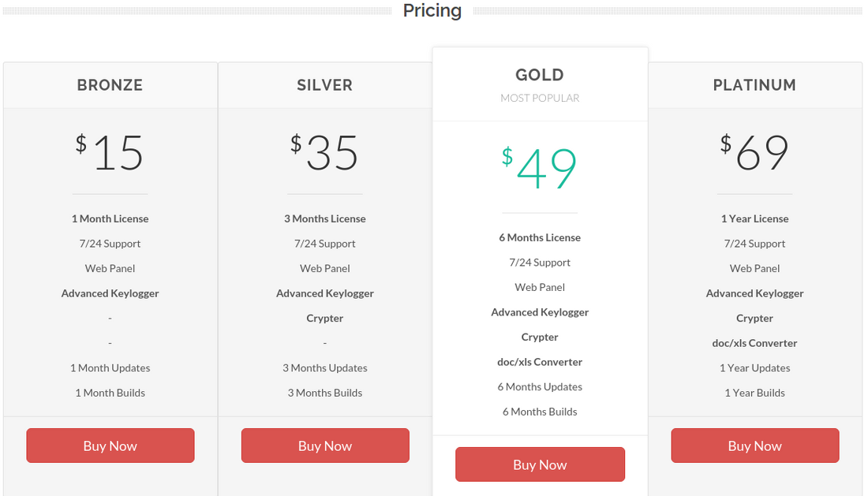This screenshot has width=868, height=496.
Task: Click the GOLD plan title
Action: point(540,75)
